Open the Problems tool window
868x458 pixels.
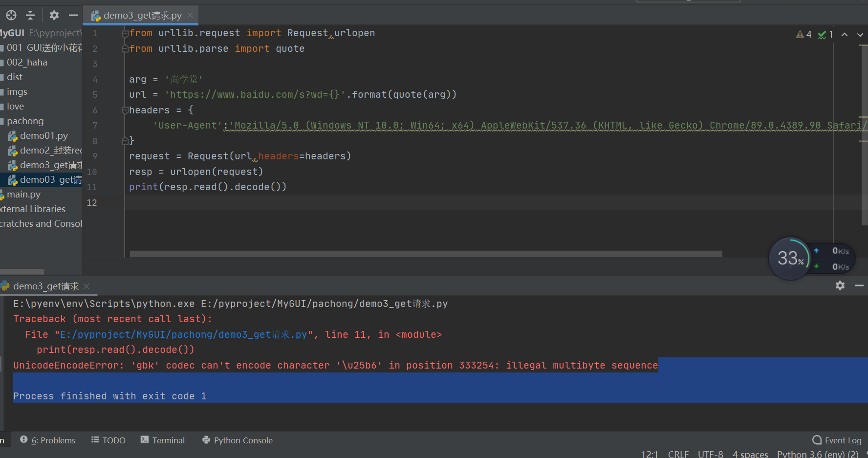point(48,440)
